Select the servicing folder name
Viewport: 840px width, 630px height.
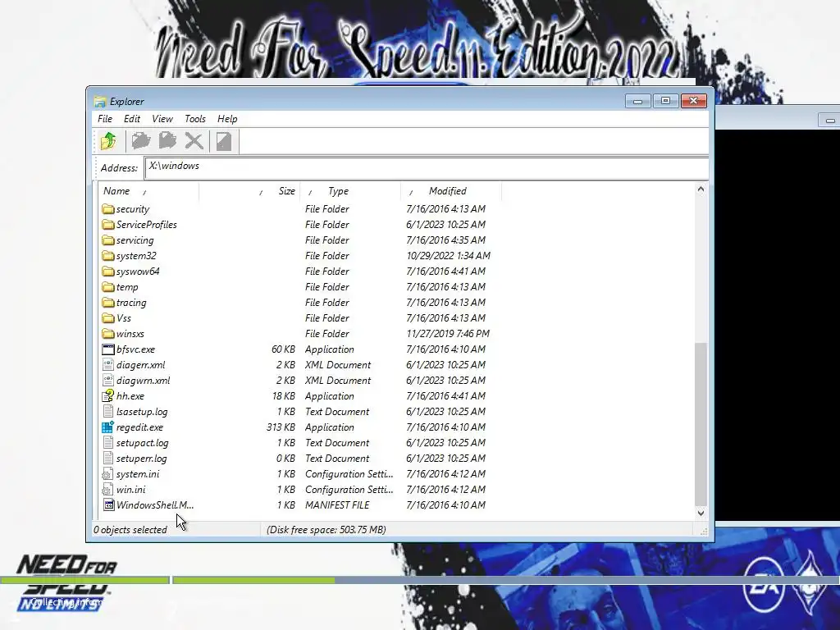(135, 240)
